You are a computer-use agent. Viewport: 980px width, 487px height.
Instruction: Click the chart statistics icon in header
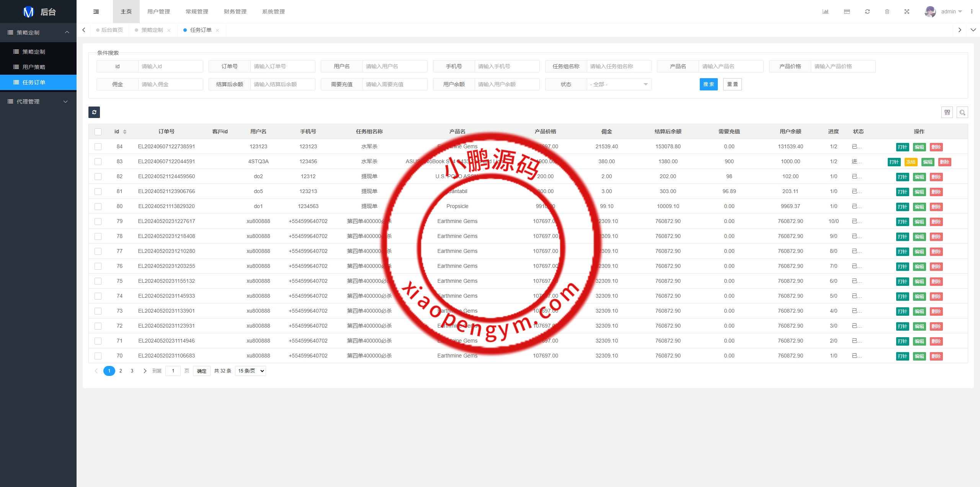click(825, 11)
